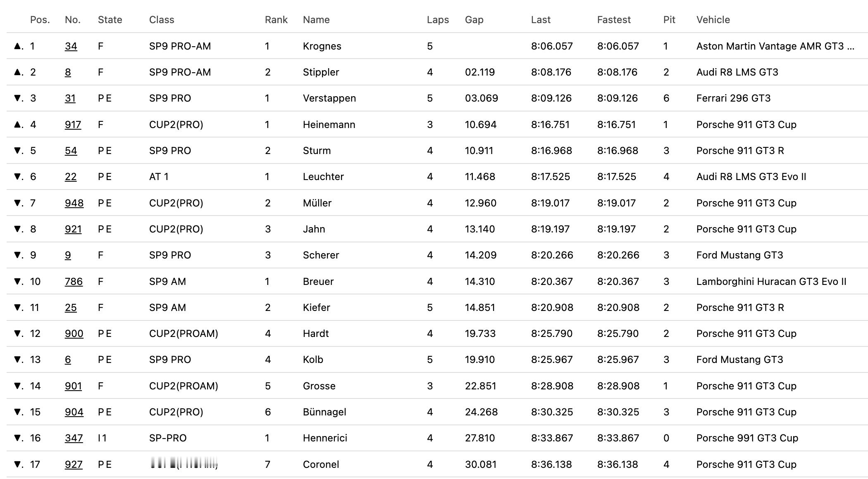Click the Gap column header
Screen dimensions: 868x479
pyautogui.click(x=474, y=20)
